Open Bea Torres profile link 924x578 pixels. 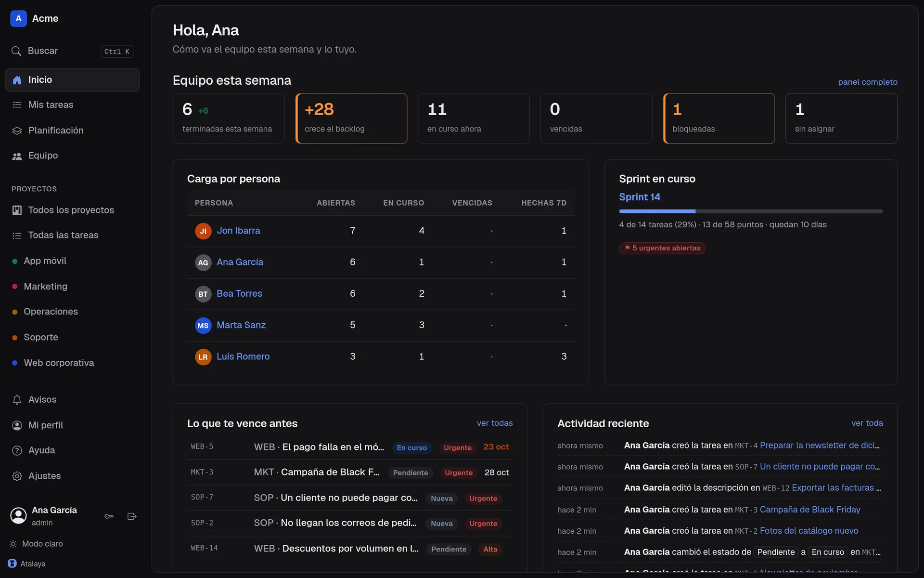[239, 293]
